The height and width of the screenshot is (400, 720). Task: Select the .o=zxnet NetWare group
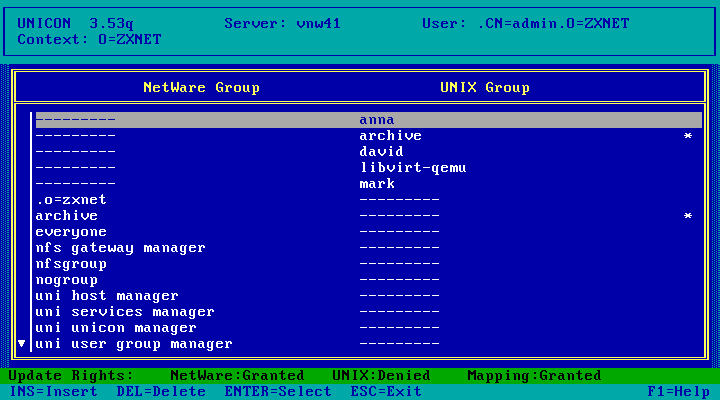pyautogui.click(x=70, y=200)
